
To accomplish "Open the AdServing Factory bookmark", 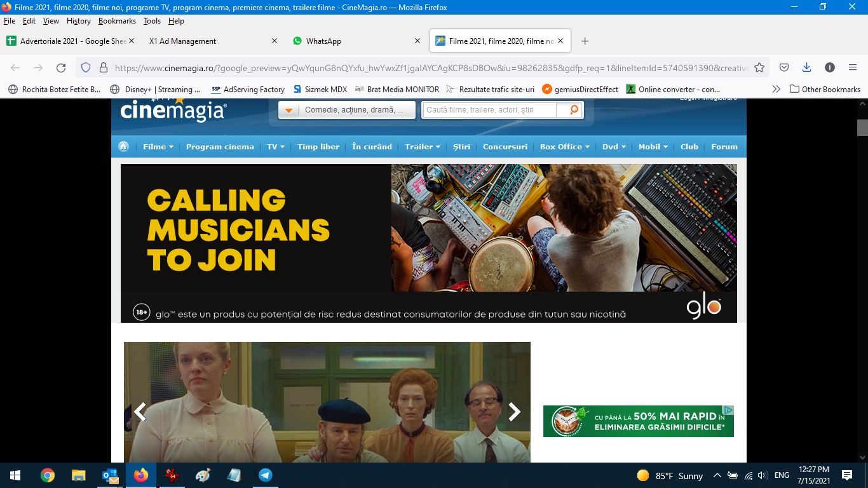I will tap(248, 89).
